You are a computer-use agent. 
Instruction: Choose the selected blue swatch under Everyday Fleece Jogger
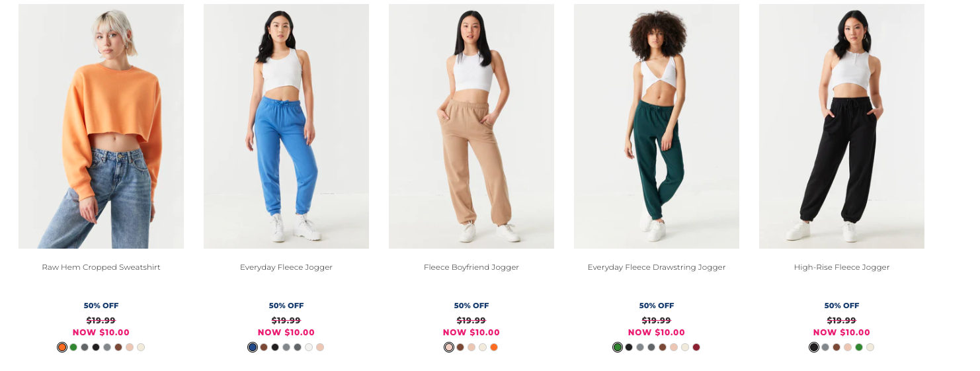[253, 347]
